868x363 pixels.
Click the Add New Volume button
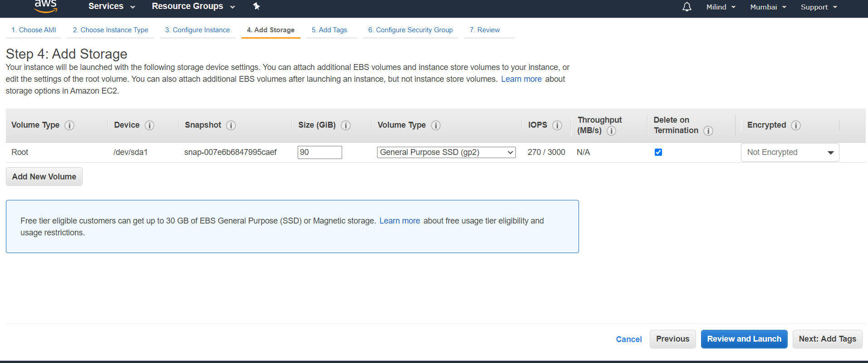click(x=44, y=177)
